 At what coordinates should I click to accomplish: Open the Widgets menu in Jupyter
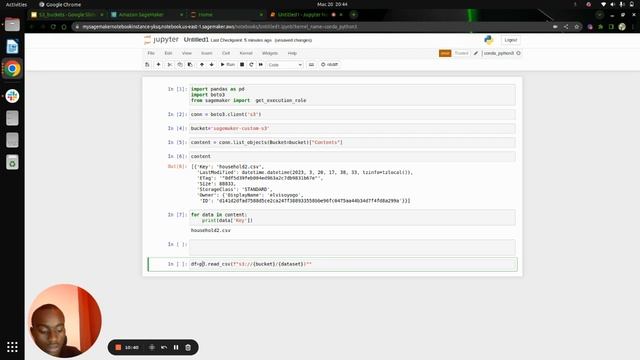click(x=270, y=53)
